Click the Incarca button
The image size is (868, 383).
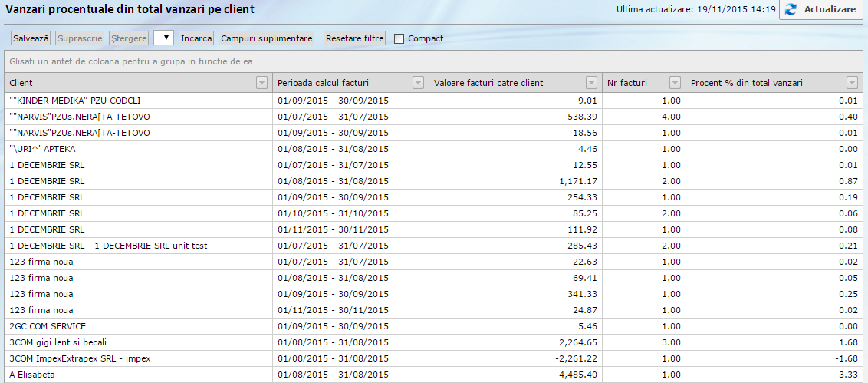pyautogui.click(x=196, y=38)
